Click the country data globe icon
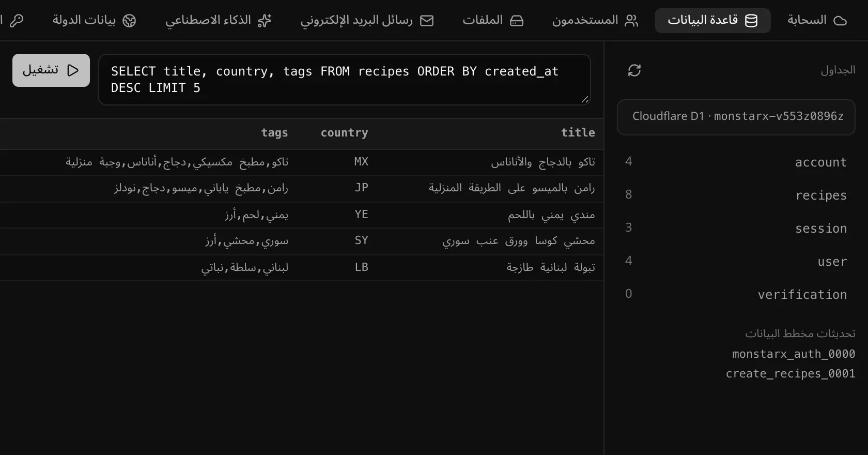The height and width of the screenshot is (455, 868). 129,21
